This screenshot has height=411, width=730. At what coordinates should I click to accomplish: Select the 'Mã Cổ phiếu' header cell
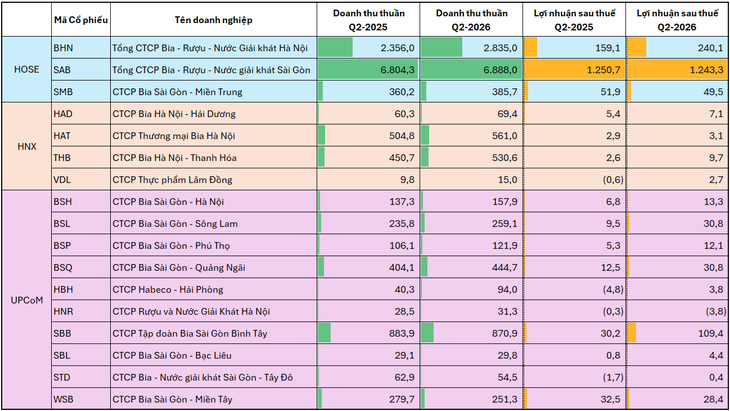(x=81, y=20)
